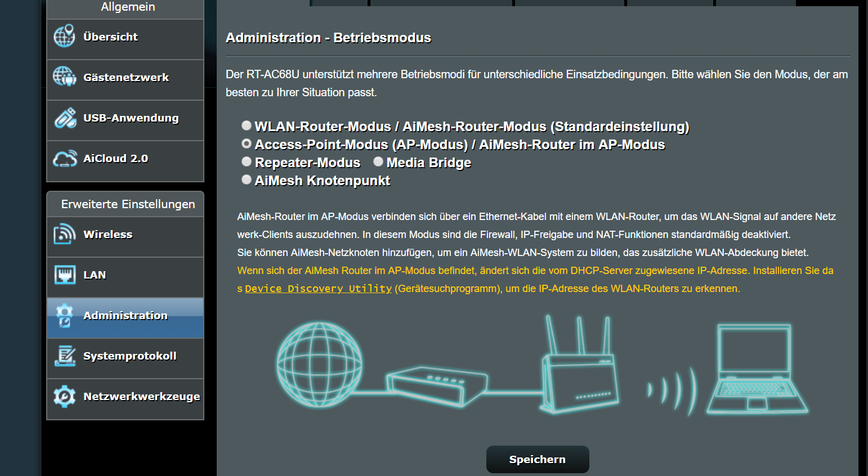
Task: Enable the Media Bridge radio option
Action: pyautogui.click(x=378, y=161)
